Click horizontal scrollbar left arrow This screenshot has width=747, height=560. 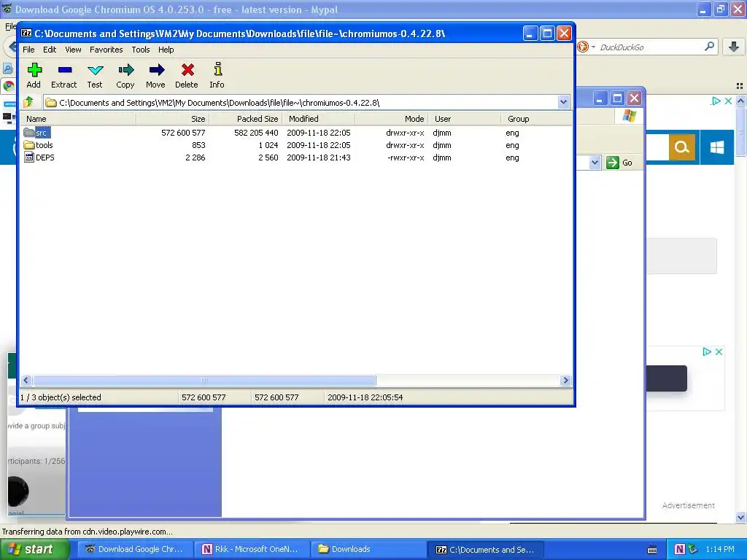coord(27,380)
